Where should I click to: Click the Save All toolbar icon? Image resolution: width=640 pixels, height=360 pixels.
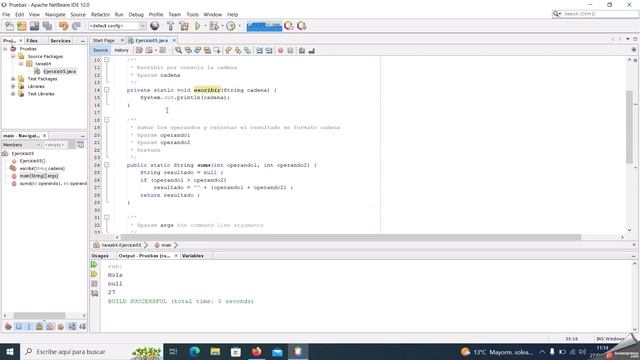[48, 26]
